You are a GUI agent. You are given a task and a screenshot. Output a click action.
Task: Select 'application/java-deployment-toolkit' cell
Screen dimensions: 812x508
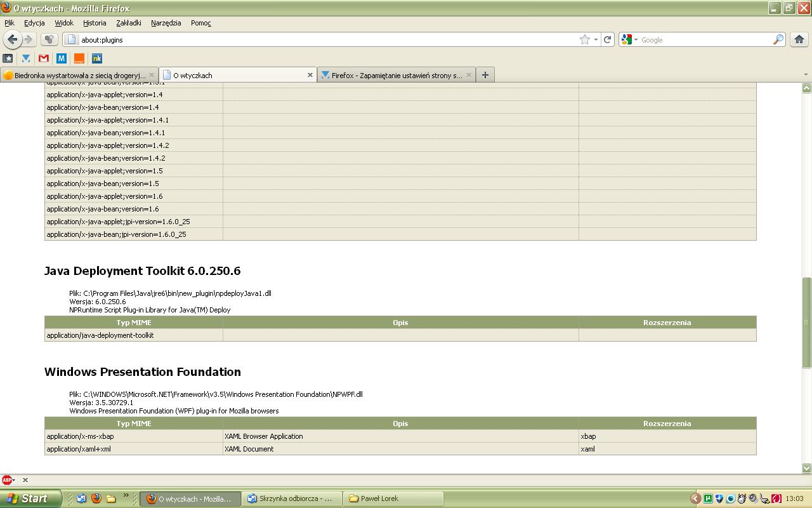point(134,335)
